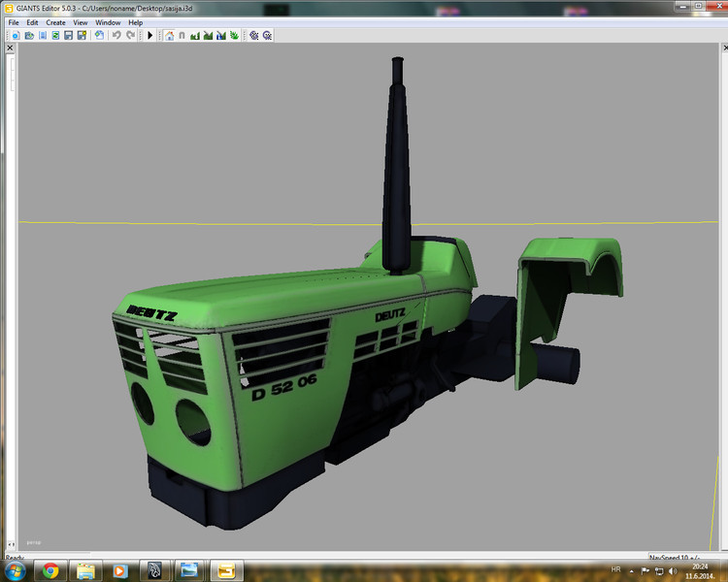
Task: Click the Windows Start button
Action: 14,570
